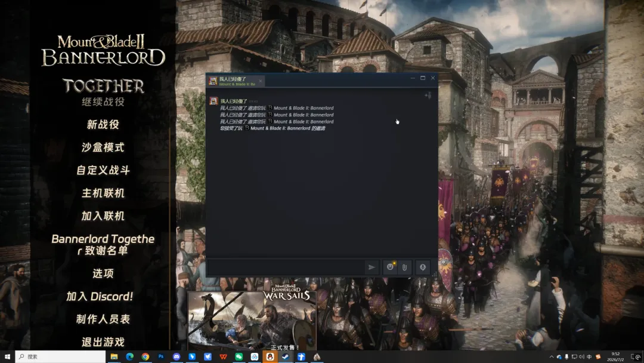Click the Steam chat message input field
644x363 pixels.
(286, 267)
